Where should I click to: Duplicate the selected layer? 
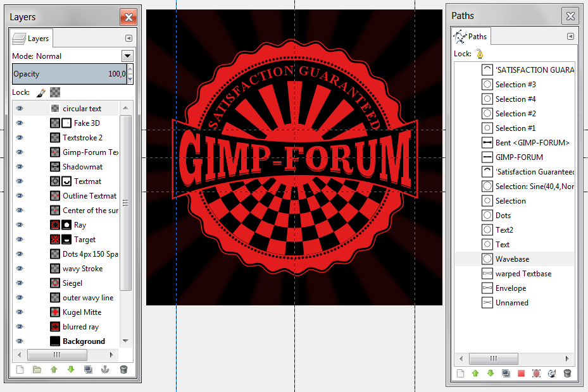click(x=88, y=370)
